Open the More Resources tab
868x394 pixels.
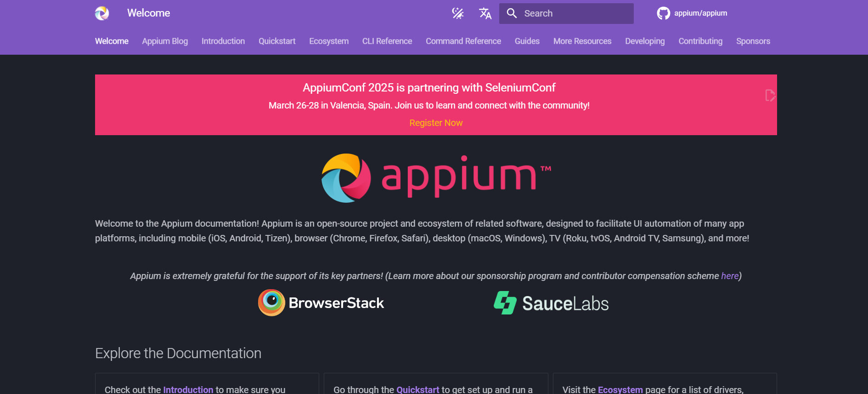click(x=582, y=41)
